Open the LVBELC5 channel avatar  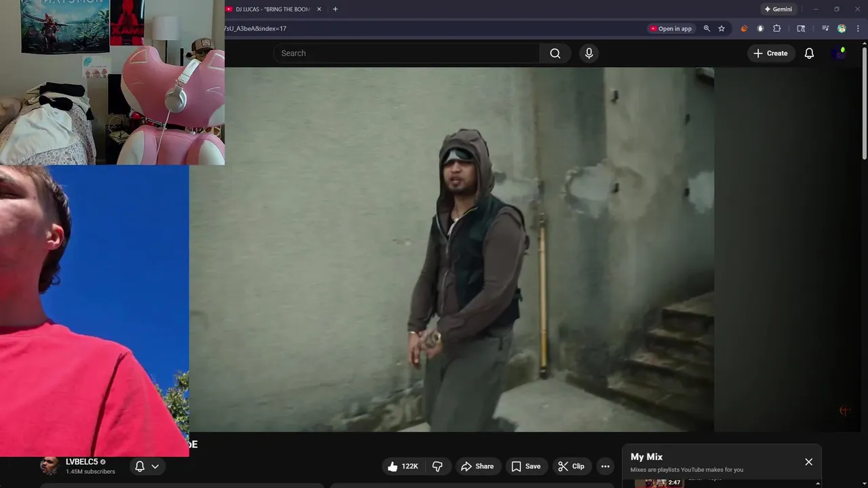49,466
